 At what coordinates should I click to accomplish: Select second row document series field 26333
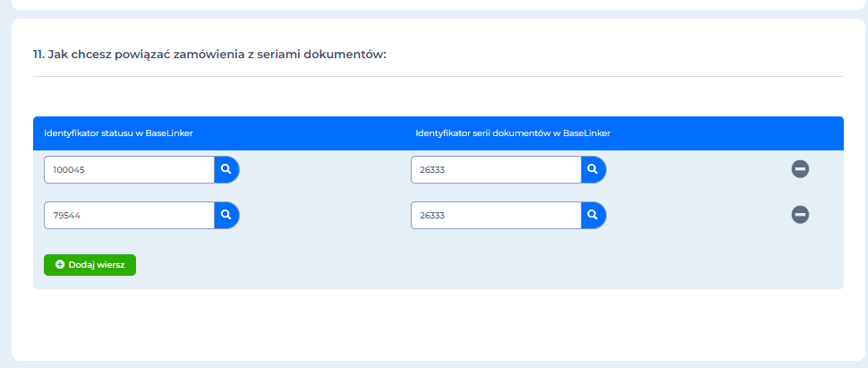[496, 215]
